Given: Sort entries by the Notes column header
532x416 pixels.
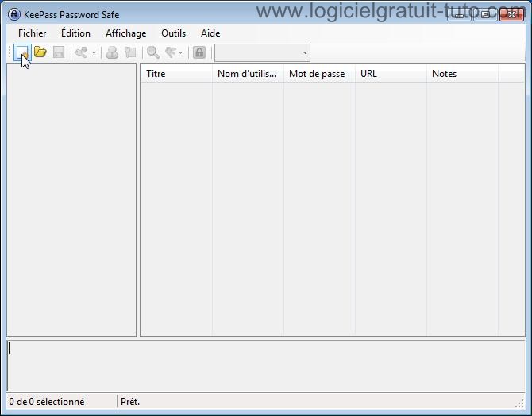Looking at the screenshot, I should [x=462, y=74].
